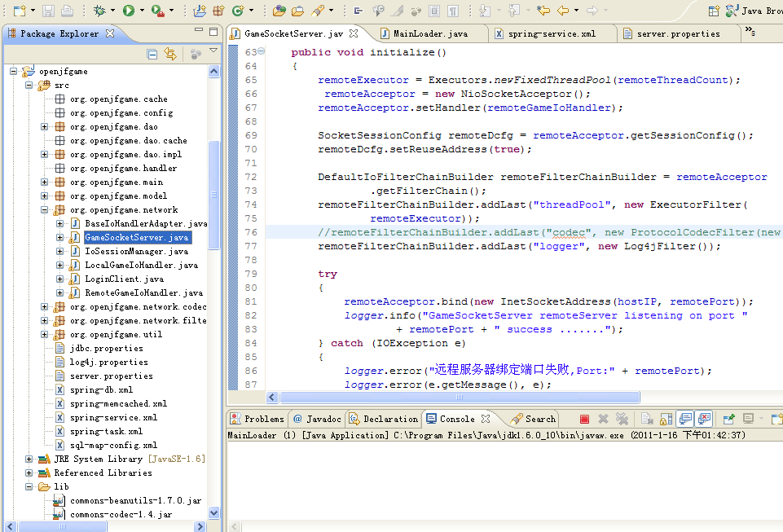Expand the JRE System Library node
The image size is (783, 532).
click(30, 459)
